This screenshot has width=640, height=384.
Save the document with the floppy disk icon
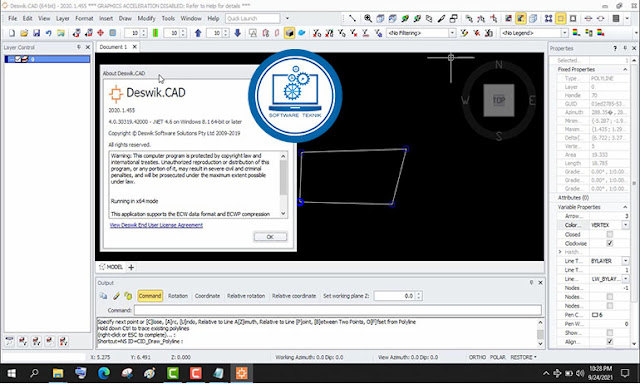point(36,33)
